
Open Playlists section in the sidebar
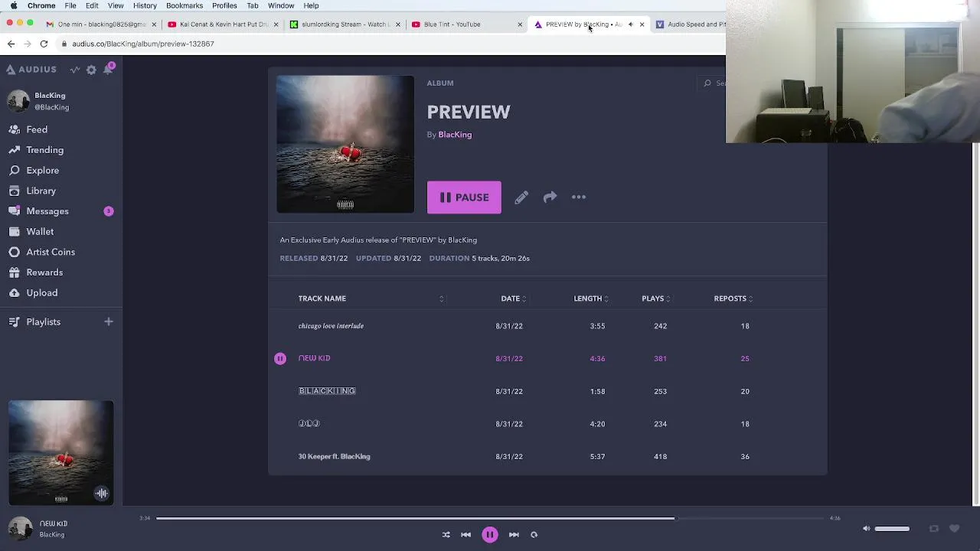[44, 322]
